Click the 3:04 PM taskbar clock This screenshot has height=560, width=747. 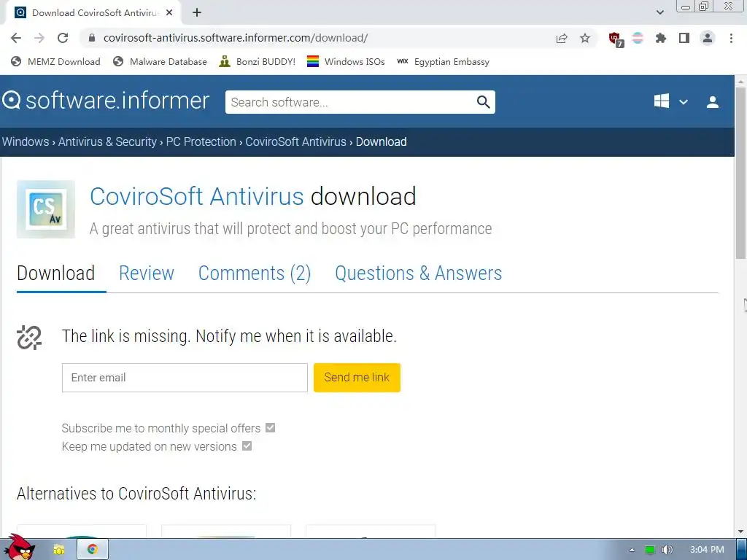(706, 550)
